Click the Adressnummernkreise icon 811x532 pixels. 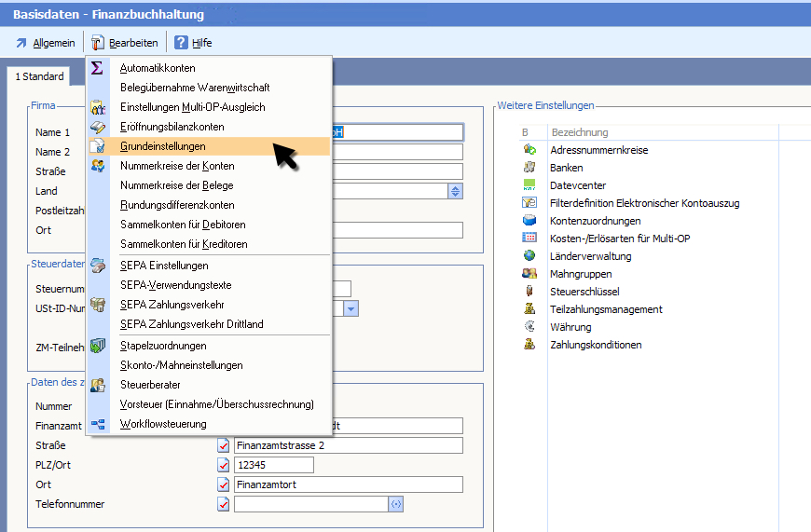[529, 150]
